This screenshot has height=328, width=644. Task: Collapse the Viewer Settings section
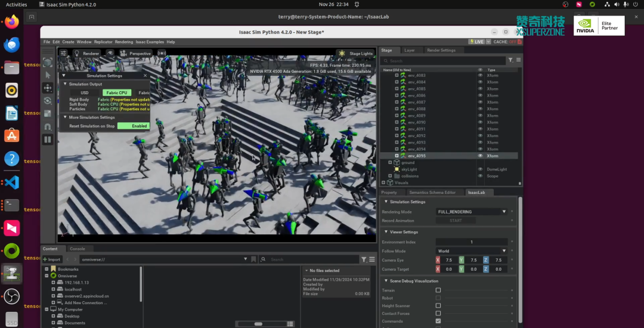tap(386, 233)
